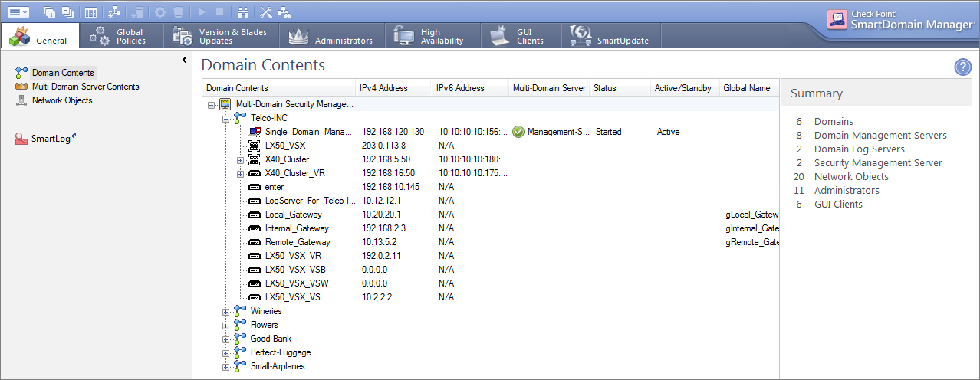
Task: Open the main application menu dropdown
Action: (19, 12)
